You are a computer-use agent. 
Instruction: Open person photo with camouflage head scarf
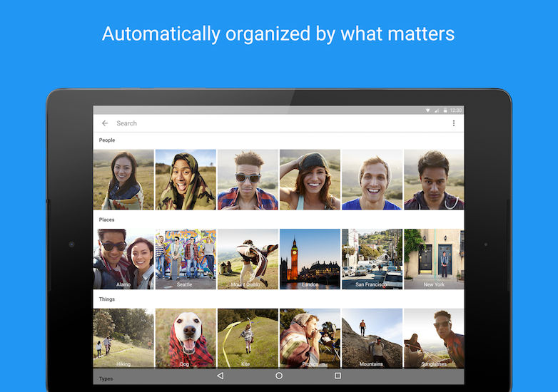click(x=186, y=180)
